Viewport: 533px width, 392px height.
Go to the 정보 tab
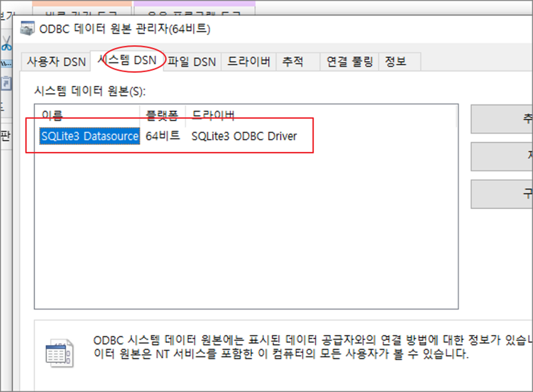[400, 62]
